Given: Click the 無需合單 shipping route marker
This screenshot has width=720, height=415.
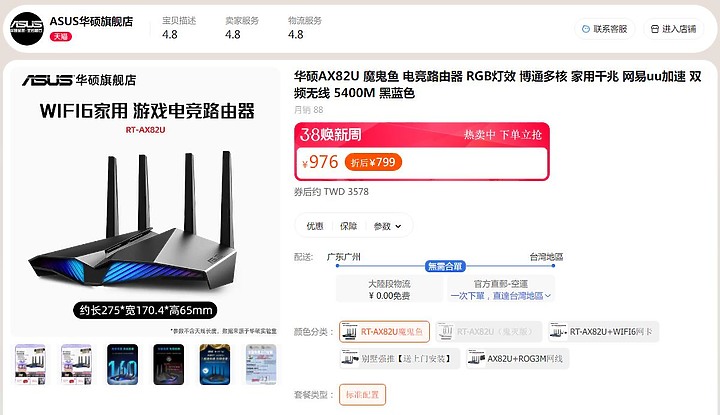Looking at the screenshot, I should (445, 266).
